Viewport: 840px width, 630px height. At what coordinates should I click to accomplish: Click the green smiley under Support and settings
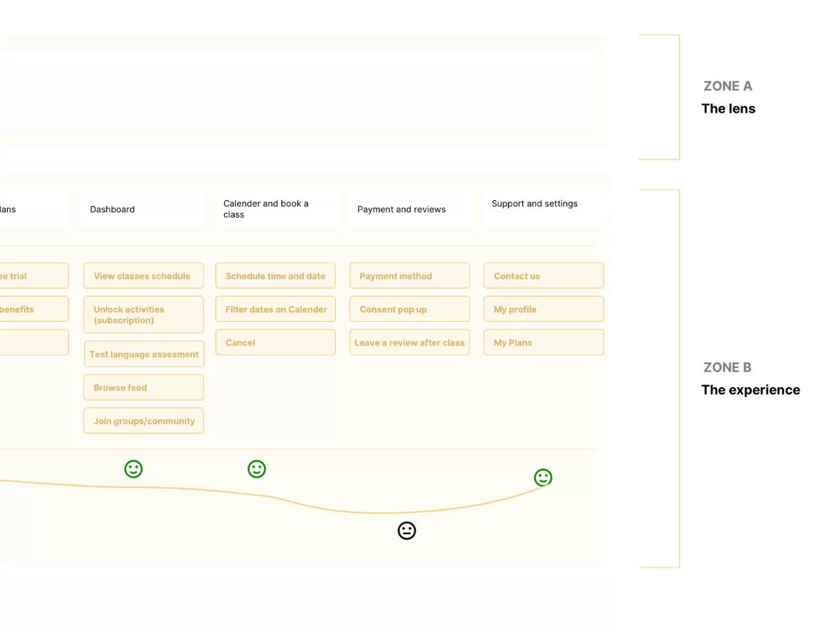click(543, 478)
